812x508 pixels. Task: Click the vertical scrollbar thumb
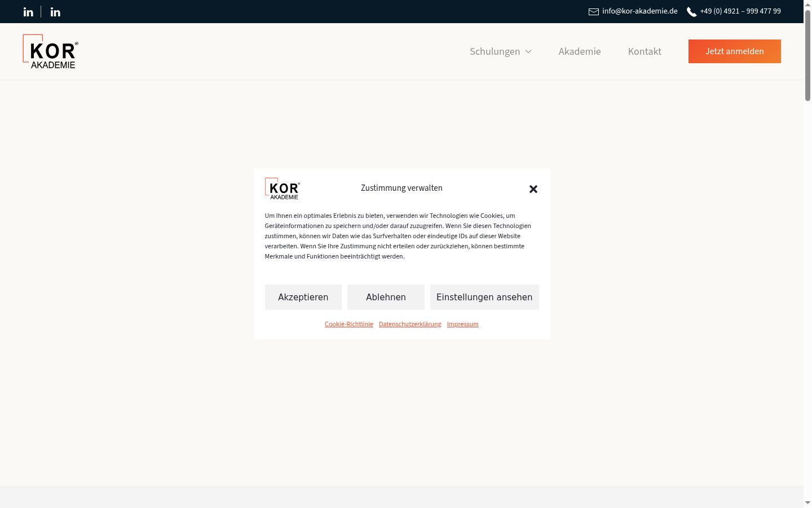click(807, 55)
